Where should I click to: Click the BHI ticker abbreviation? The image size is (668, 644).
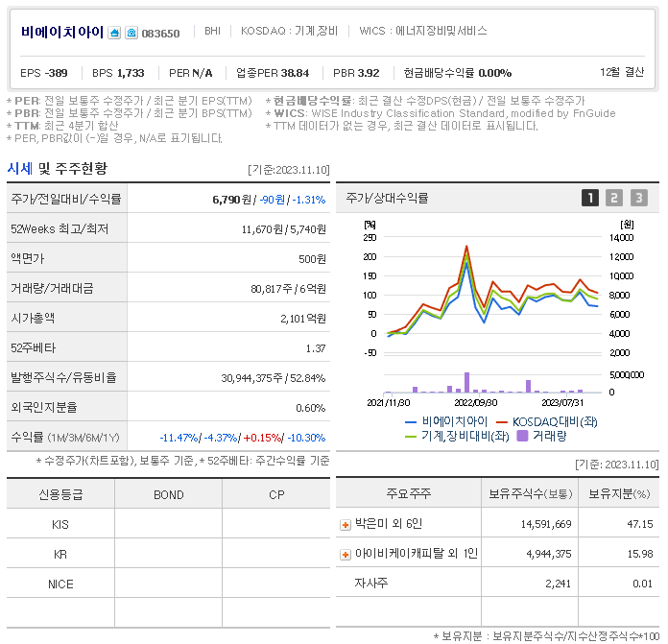[212, 31]
